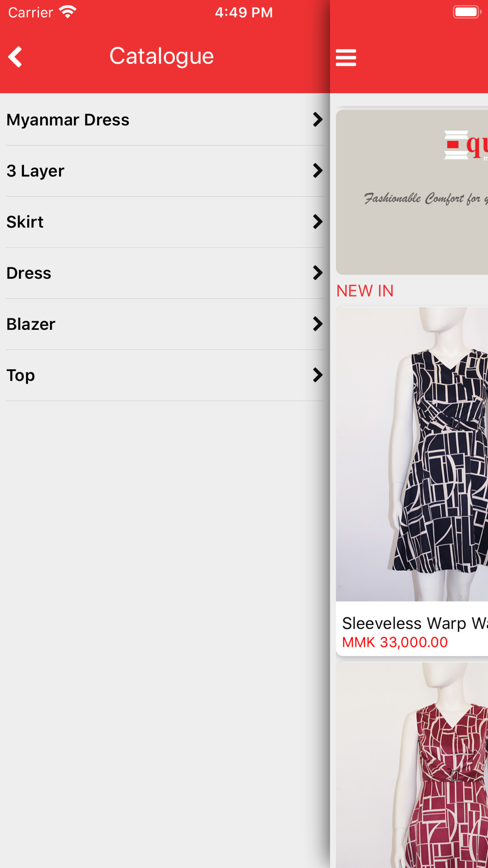Image resolution: width=488 pixels, height=868 pixels.
Task: Expand the Top category chevron
Action: coord(318,375)
